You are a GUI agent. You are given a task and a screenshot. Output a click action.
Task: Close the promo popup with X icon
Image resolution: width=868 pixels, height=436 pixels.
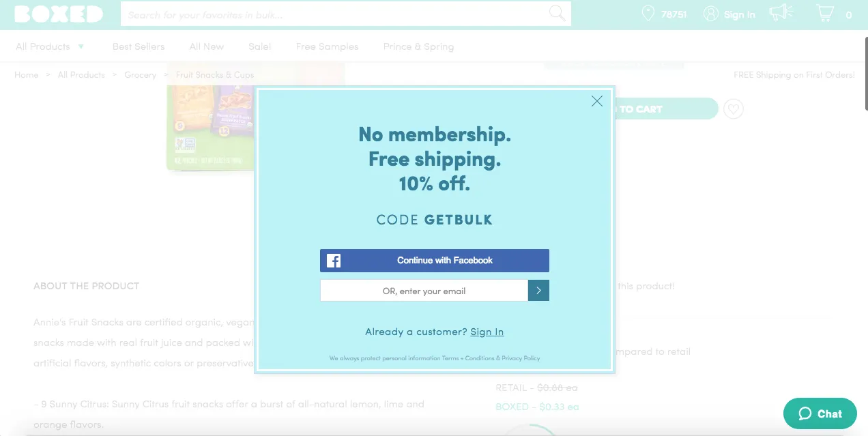tap(597, 101)
